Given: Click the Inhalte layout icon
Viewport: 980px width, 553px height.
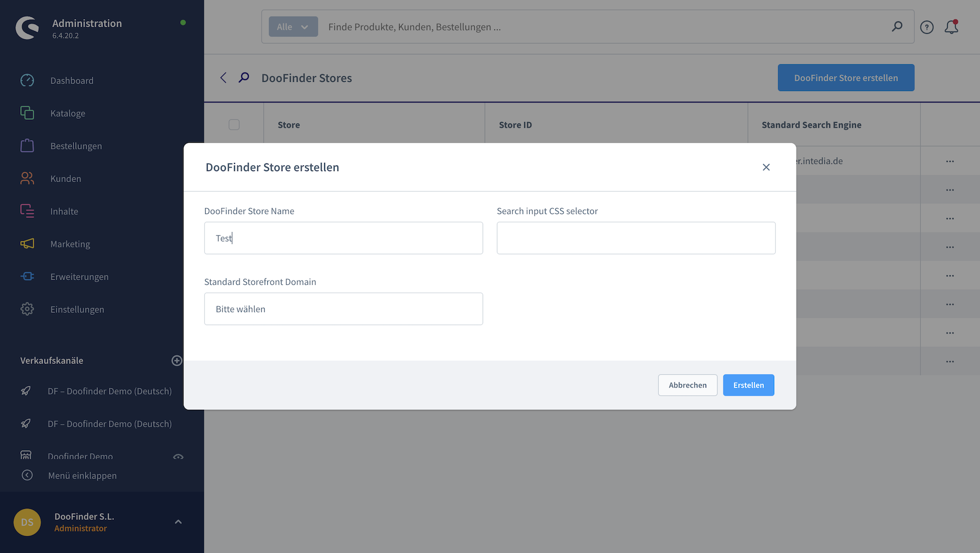Looking at the screenshot, I should [27, 211].
